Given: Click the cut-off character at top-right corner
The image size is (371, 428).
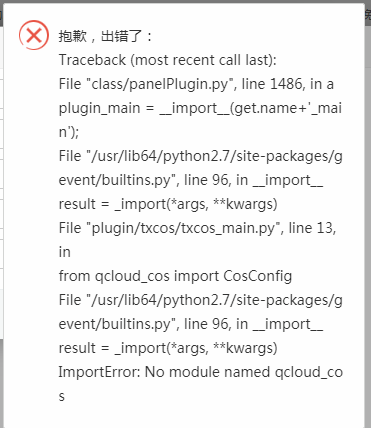Looking at the screenshot, I should pyautogui.click(x=368, y=15).
